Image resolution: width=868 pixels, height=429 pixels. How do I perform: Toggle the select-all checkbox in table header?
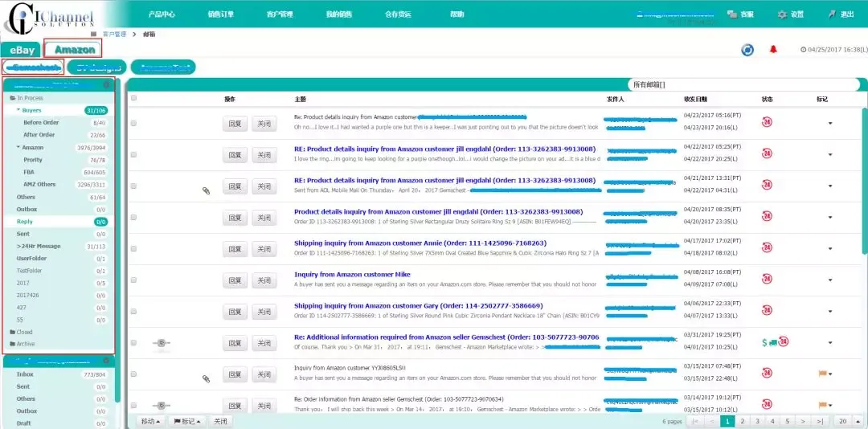coord(133,98)
